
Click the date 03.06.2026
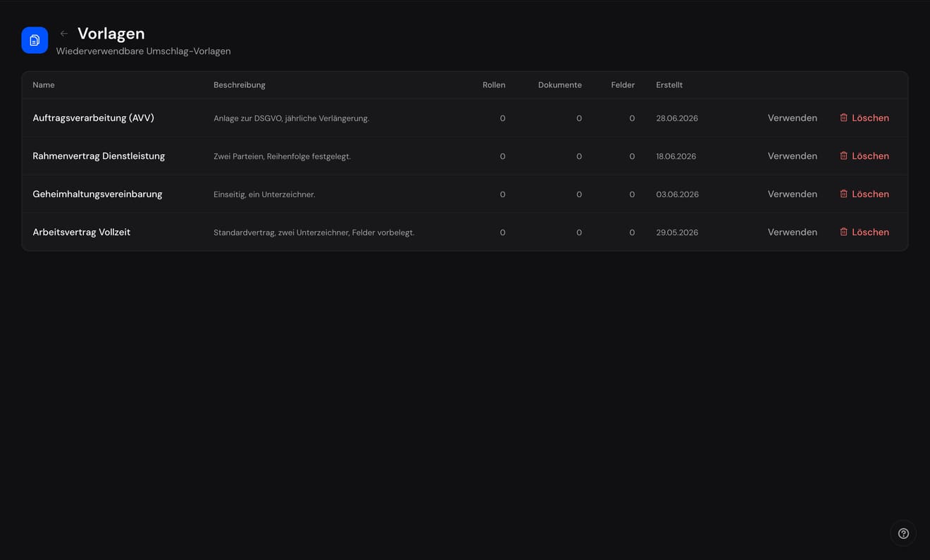coord(678,194)
